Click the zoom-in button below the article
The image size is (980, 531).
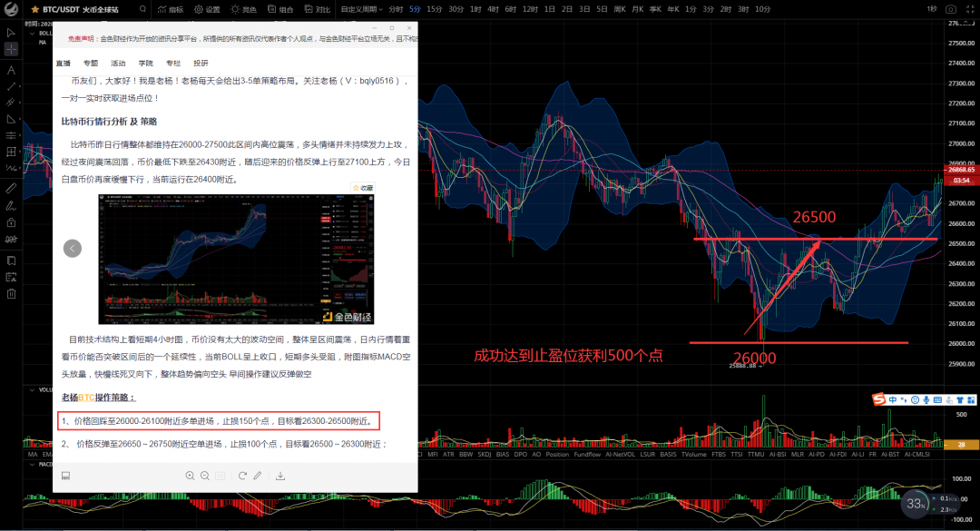(x=191, y=475)
